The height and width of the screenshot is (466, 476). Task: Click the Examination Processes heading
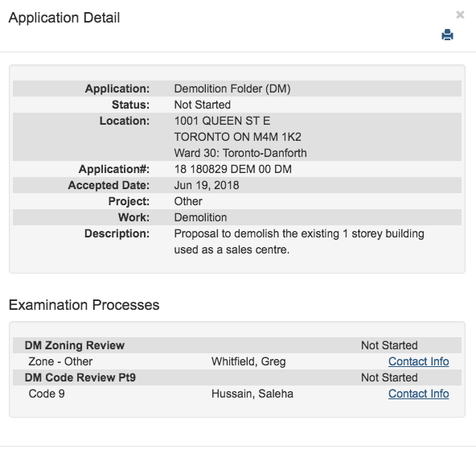84,305
